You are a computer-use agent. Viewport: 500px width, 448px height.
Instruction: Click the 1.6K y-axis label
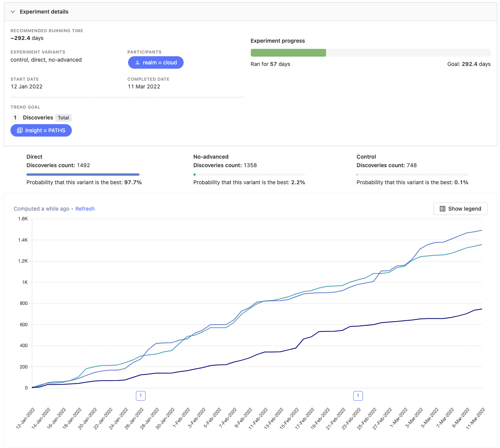click(23, 219)
